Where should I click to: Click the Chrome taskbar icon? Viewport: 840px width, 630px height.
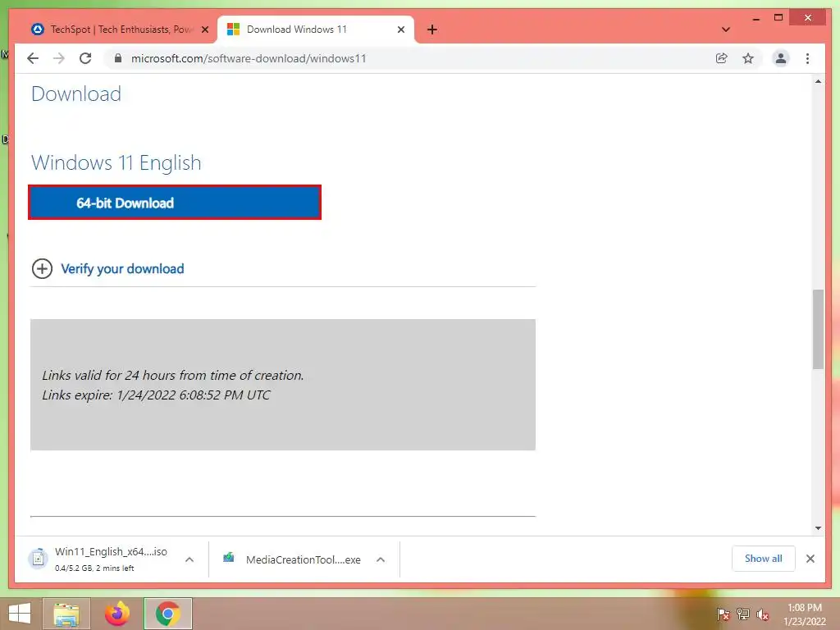[x=167, y=614]
